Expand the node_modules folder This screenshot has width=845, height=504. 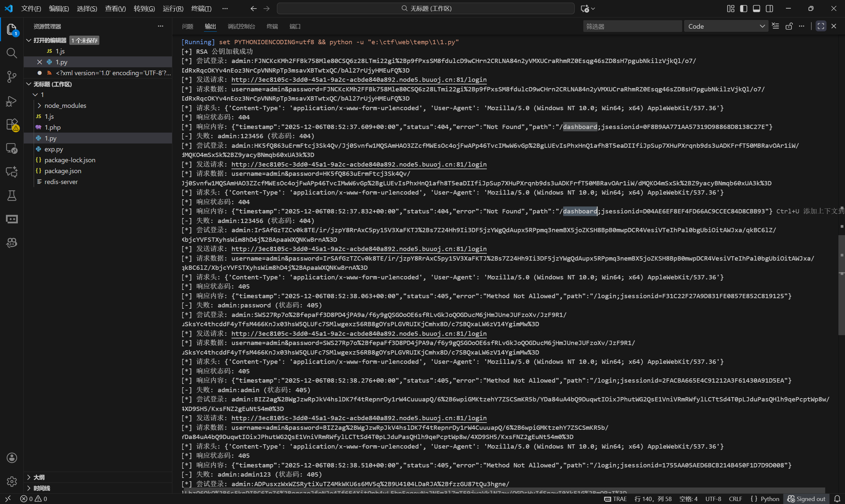65,106
